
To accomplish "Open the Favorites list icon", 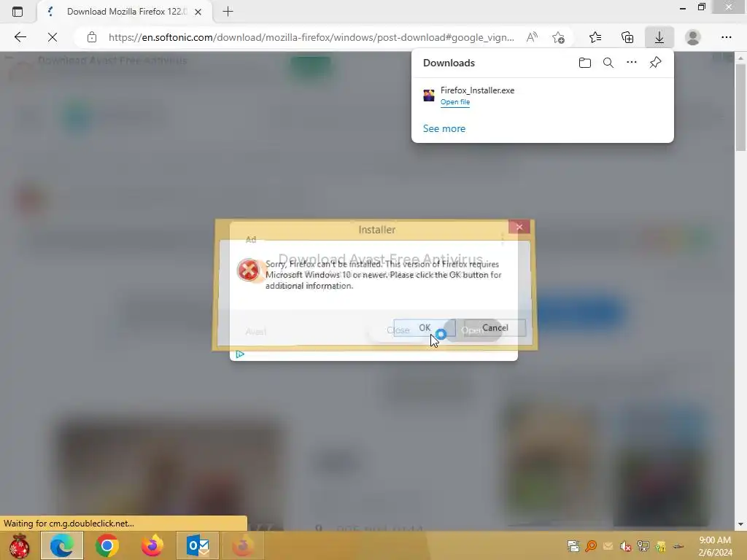I will tap(595, 37).
